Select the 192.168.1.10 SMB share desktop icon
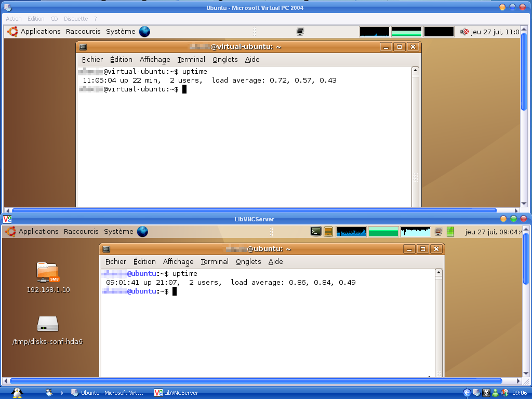Screen dimensions: 532x399 click(x=48, y=277)
